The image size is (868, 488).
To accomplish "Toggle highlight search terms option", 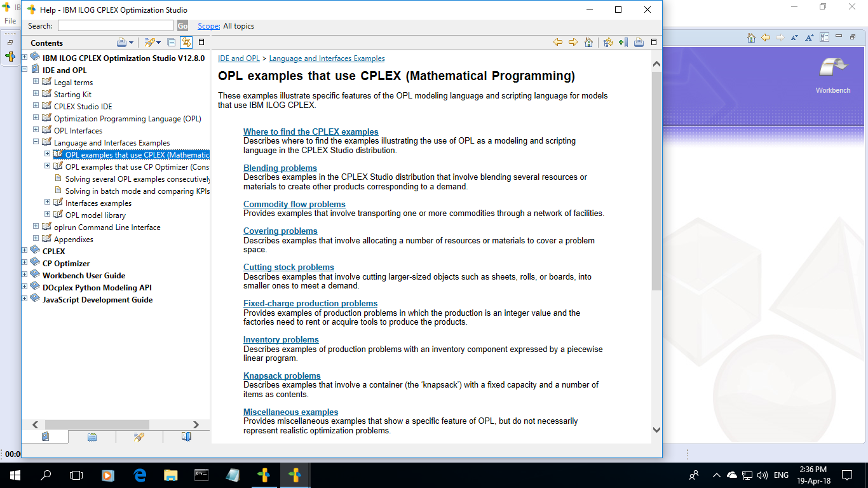I will click(x=150, y=42).
